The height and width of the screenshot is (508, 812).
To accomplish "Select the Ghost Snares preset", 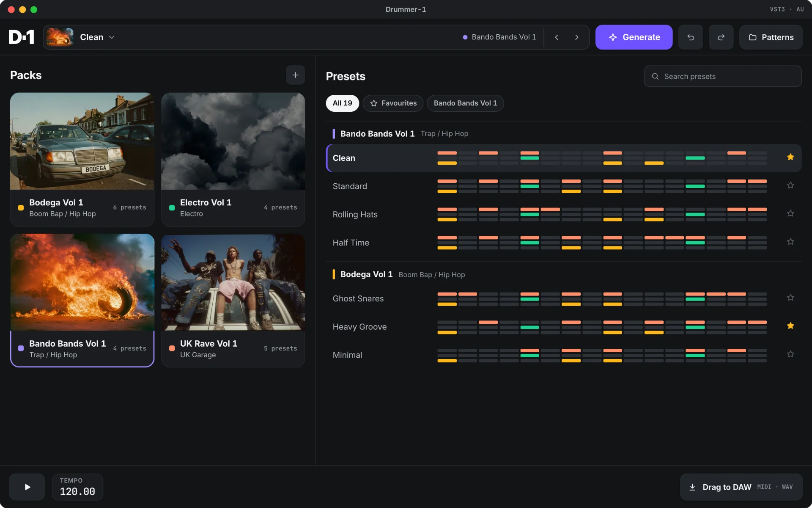I will pyautogui.click(x=564, y=298).
